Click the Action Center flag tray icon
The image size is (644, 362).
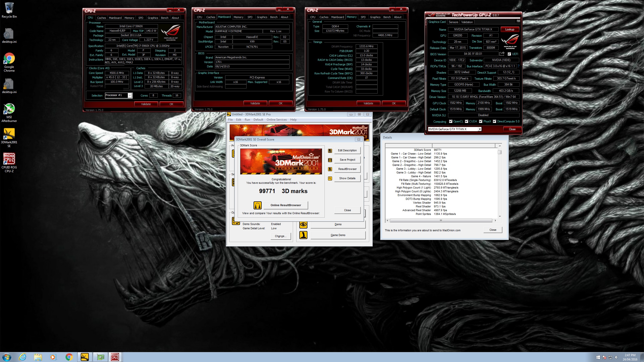pos(604,357)
